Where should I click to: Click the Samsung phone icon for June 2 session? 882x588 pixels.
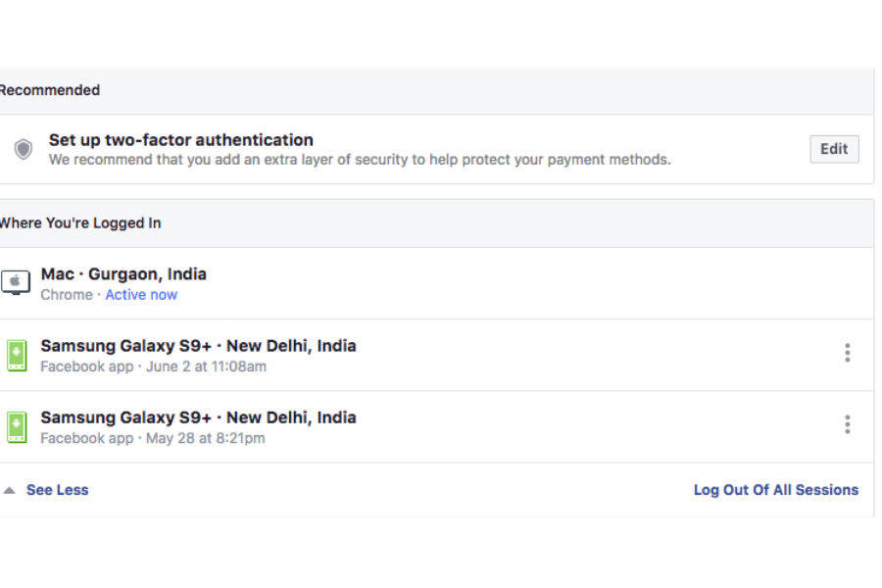[17, 355]
